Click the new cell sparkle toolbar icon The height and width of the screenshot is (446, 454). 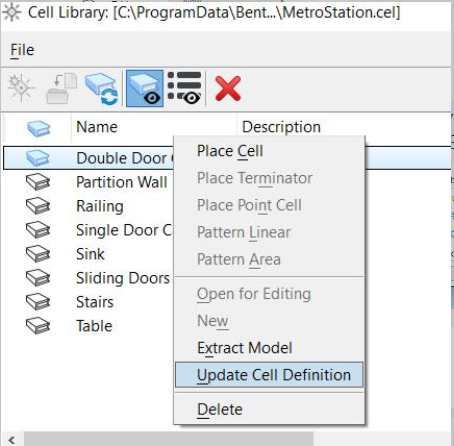21,88
